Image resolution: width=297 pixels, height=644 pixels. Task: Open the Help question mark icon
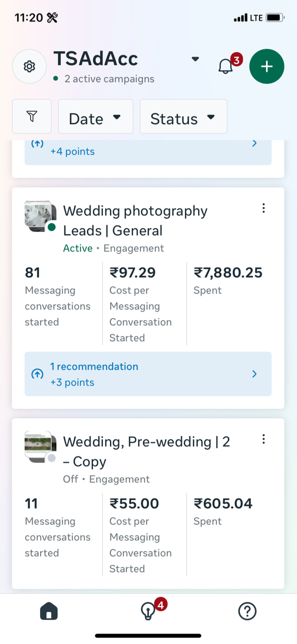pos(247,612)
